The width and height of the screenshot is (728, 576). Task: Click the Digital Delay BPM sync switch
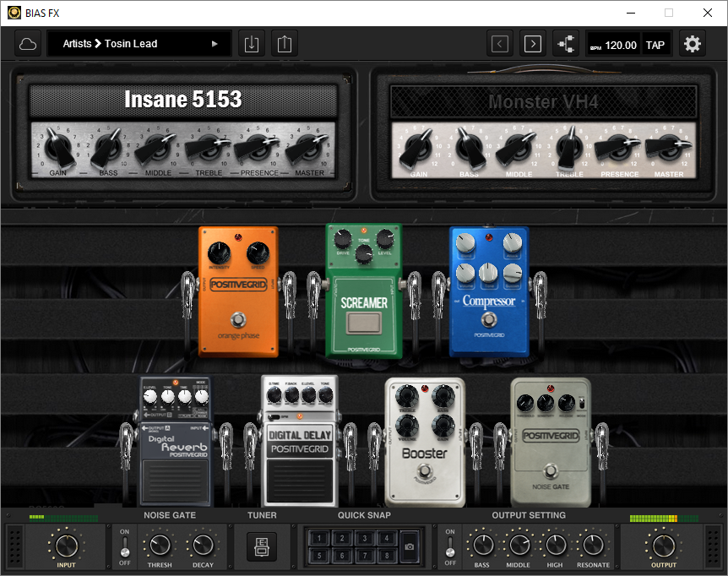pos(274,417)
